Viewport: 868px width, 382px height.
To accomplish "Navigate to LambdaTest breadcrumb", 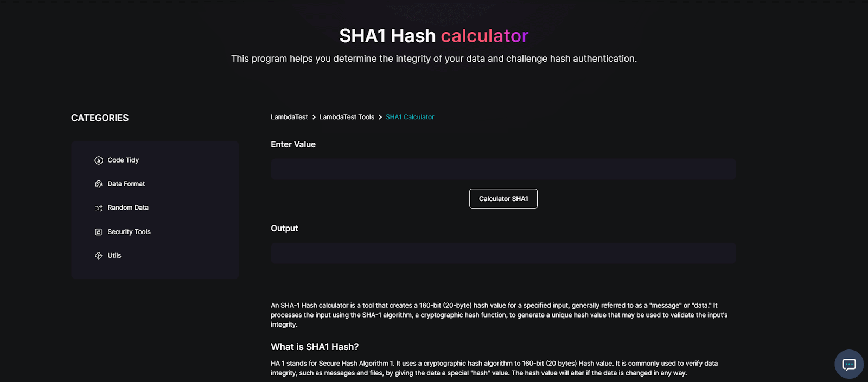I will pos(289,117).
